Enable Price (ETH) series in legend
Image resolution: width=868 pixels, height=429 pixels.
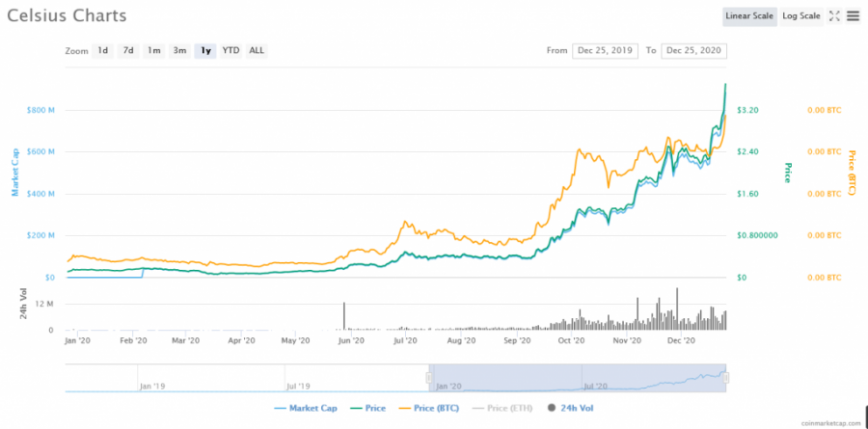click(502, 409)
